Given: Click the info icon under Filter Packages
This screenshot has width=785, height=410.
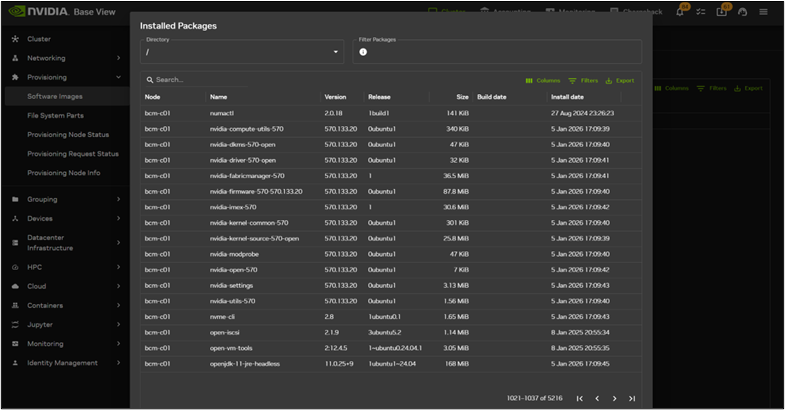Looking at the screenshot, I should [363, 52].
